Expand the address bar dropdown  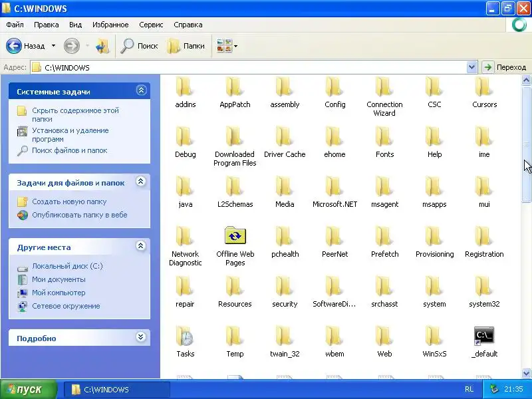click(471, 67)
